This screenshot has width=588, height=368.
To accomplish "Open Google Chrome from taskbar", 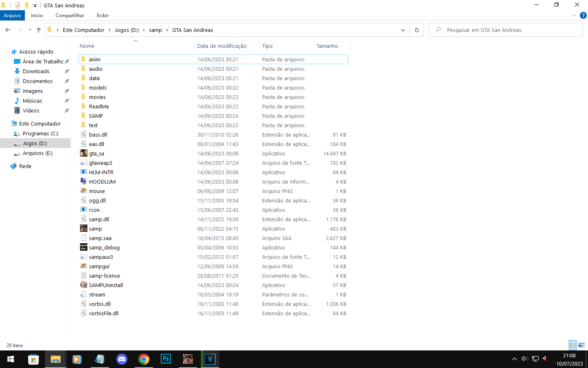I will (x=144, y=359).
